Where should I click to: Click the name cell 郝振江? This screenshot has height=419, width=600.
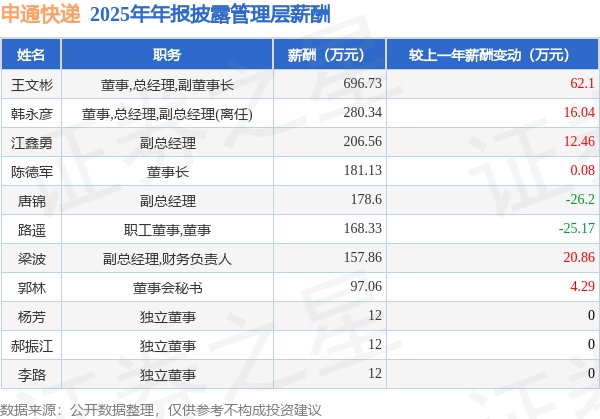(x=32, y=346)
